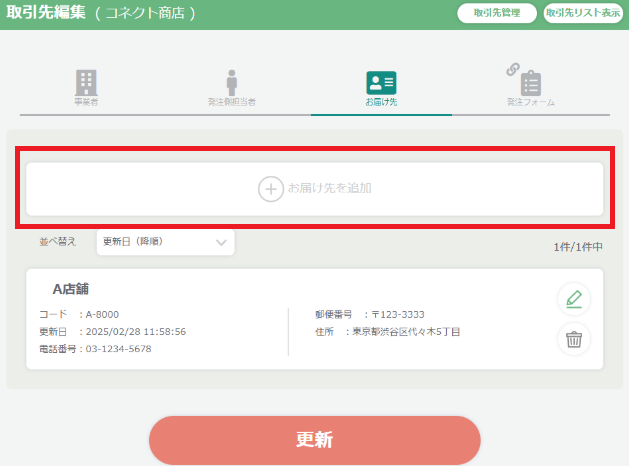
Task: Click the コネクト商店 name in header
Action: coord(145,13)
